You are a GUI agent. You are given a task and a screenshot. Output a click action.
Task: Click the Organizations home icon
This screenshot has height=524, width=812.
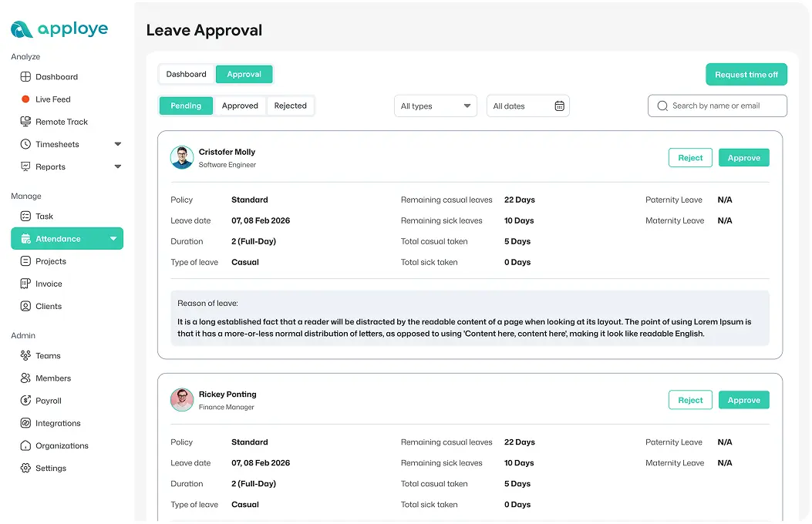(25, 445)
